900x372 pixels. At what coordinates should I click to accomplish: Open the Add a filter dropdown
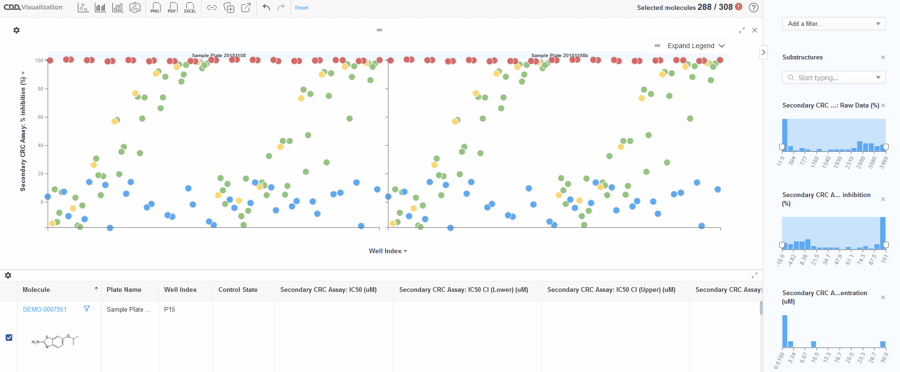(x=834, y=24)
